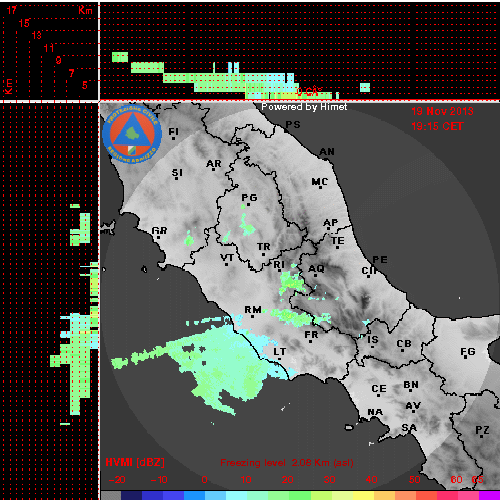This screenshot has width=500, height=500.
Task: Click the magenta swatch in the dBZ scale
Action: tap(489, 495)
